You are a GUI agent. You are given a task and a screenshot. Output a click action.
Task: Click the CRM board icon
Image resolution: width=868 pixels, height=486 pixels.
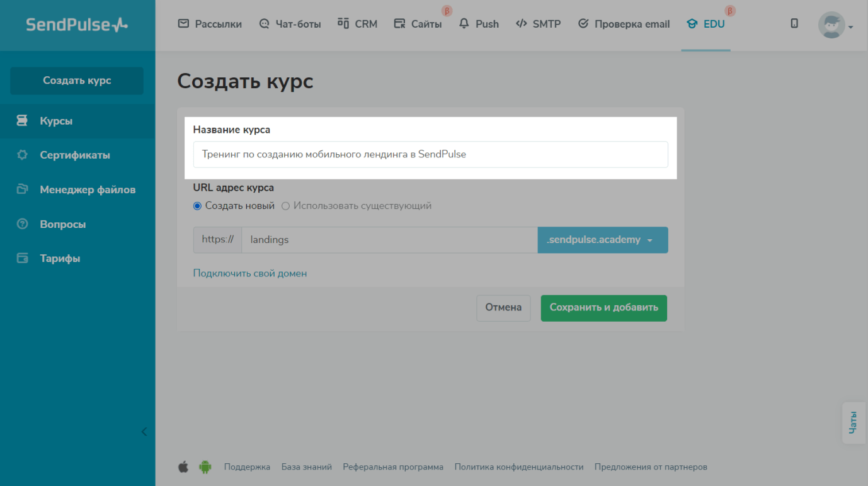tap(343, 23)
